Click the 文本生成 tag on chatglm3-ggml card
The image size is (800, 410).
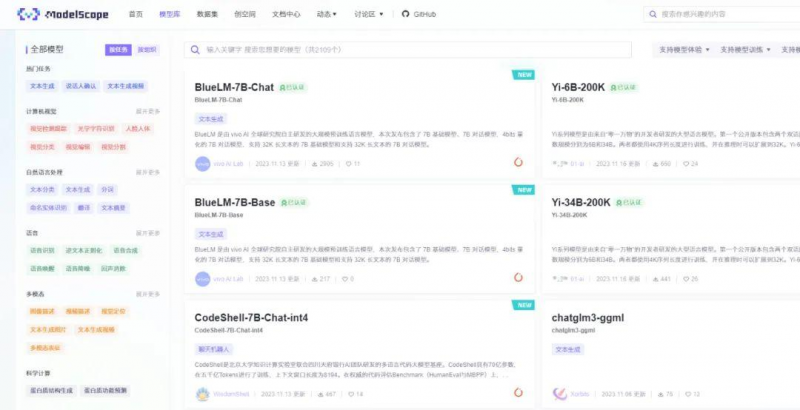click(x=568, y=349)
